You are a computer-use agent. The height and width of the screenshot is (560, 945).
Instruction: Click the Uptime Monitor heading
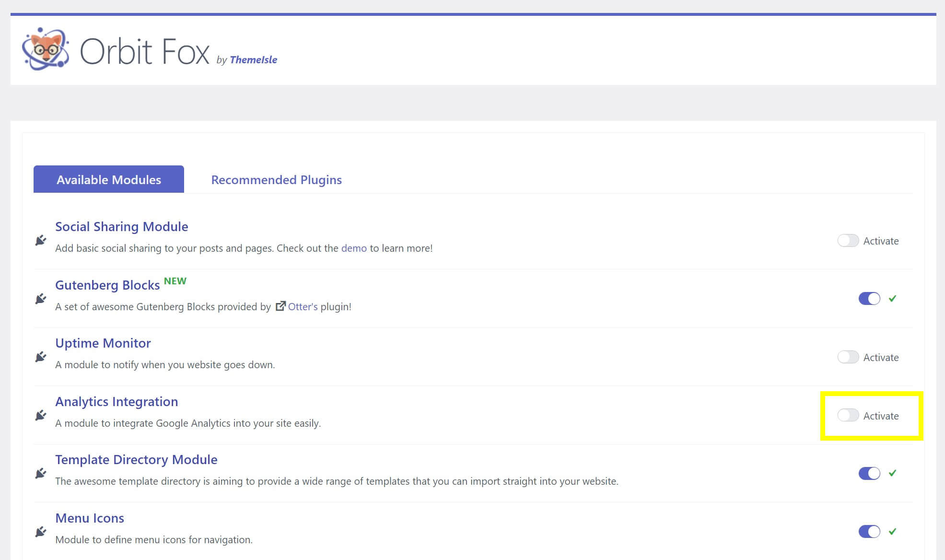tap(103, 343)
